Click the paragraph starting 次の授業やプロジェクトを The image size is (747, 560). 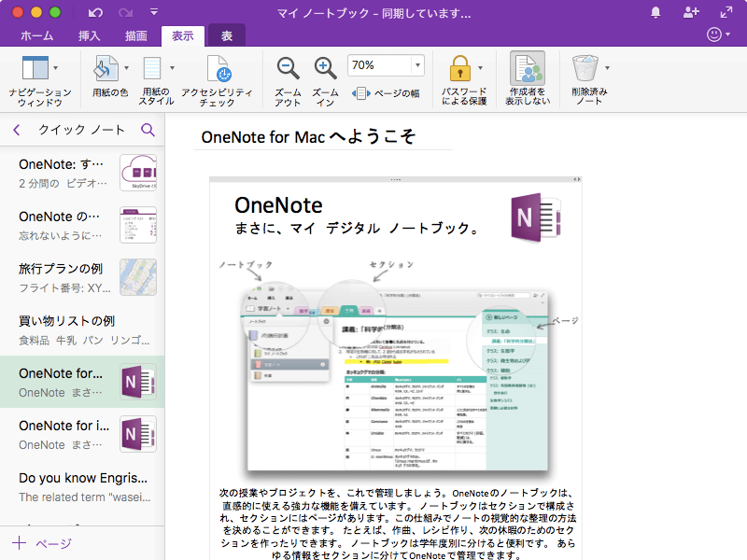[x=398, y=524]
